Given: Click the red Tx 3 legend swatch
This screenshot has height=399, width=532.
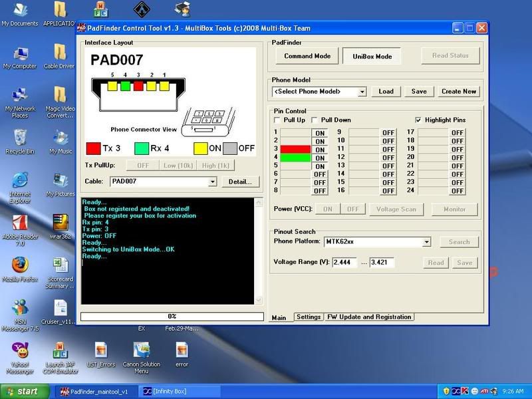Looking at the screenshot, I should (93, 148).
